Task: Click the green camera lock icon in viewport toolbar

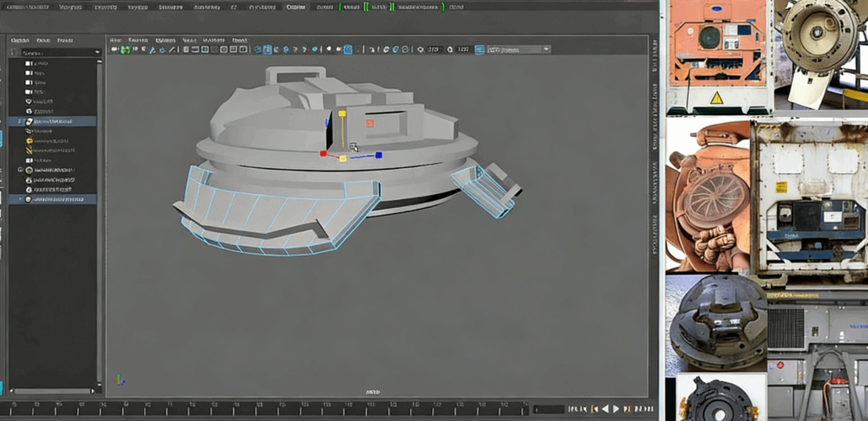Action: pos(126,50)
